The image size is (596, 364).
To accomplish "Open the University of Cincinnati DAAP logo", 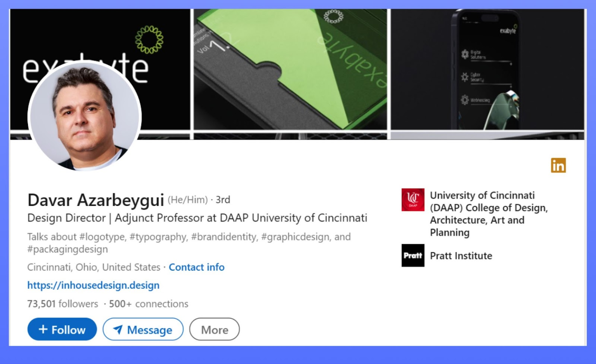I will [412, 199].
